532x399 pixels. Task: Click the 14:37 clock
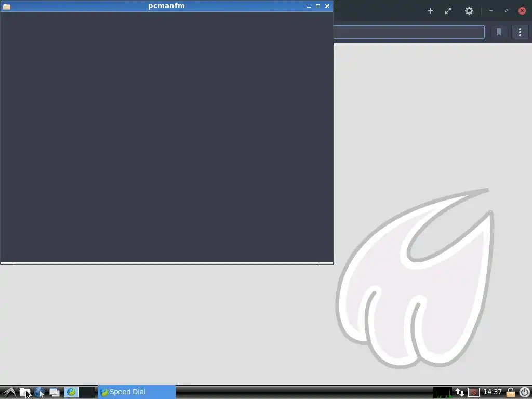(x=493, y=392)
